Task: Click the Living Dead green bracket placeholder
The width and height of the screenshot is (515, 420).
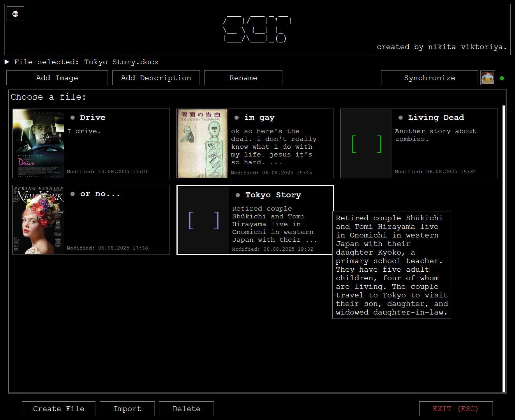Action: [x=366, y=144]
